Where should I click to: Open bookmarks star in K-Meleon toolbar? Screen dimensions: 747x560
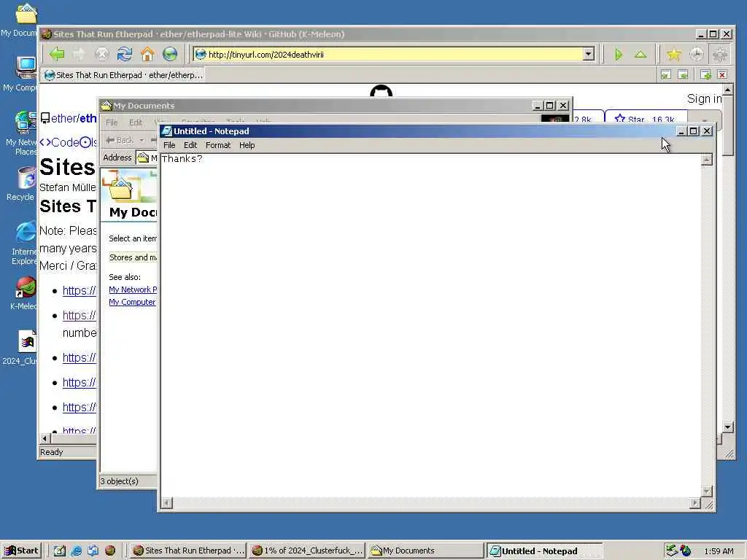[673, 55]
